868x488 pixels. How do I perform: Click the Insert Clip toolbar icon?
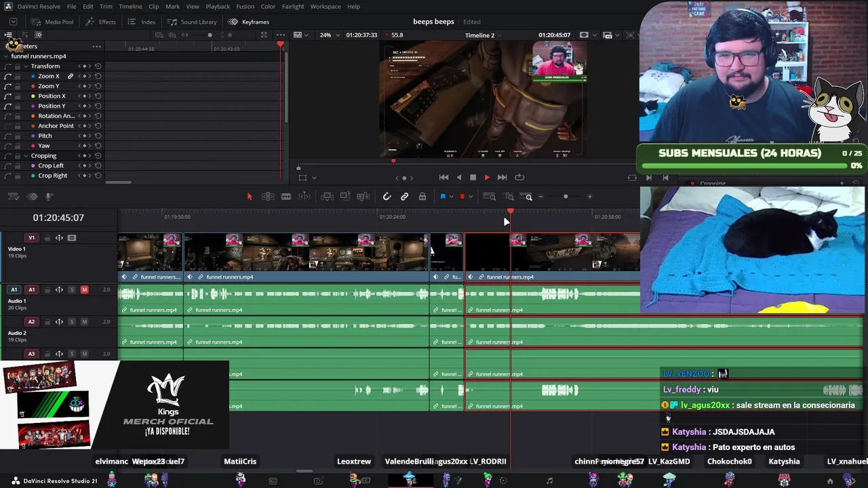(327, 197)
